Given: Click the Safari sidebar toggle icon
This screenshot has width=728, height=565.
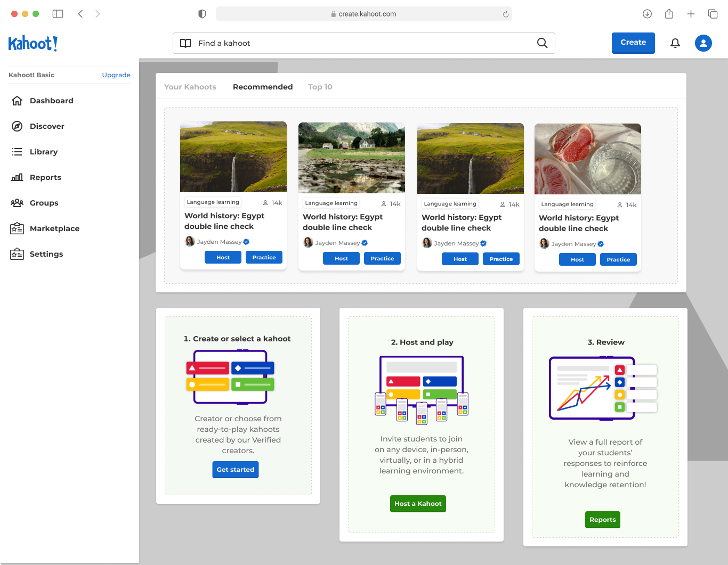Looking at the screenshot, I should [58, 14].
